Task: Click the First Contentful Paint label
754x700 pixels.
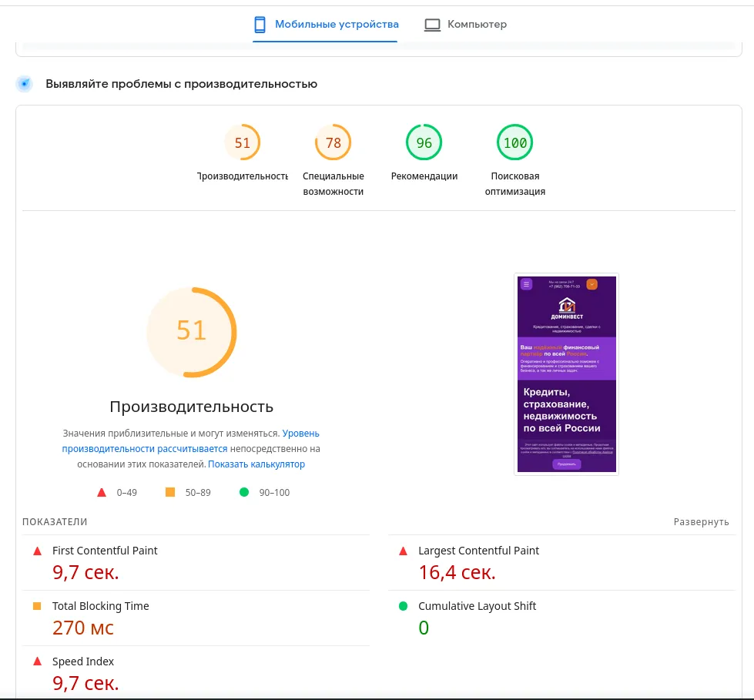Action: tap(105, 551)
